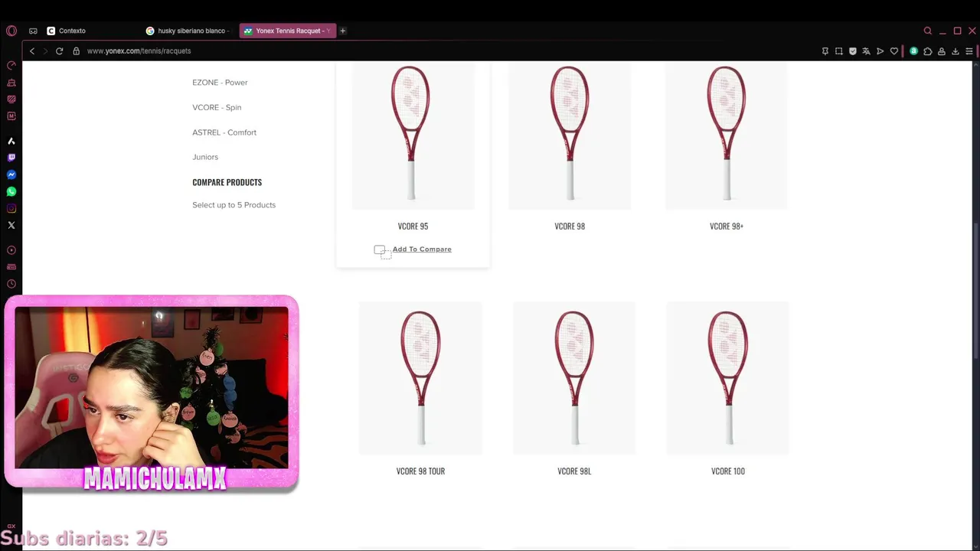
Task: Open Twitch in the sidebar
Action: [x=11, y=158]
